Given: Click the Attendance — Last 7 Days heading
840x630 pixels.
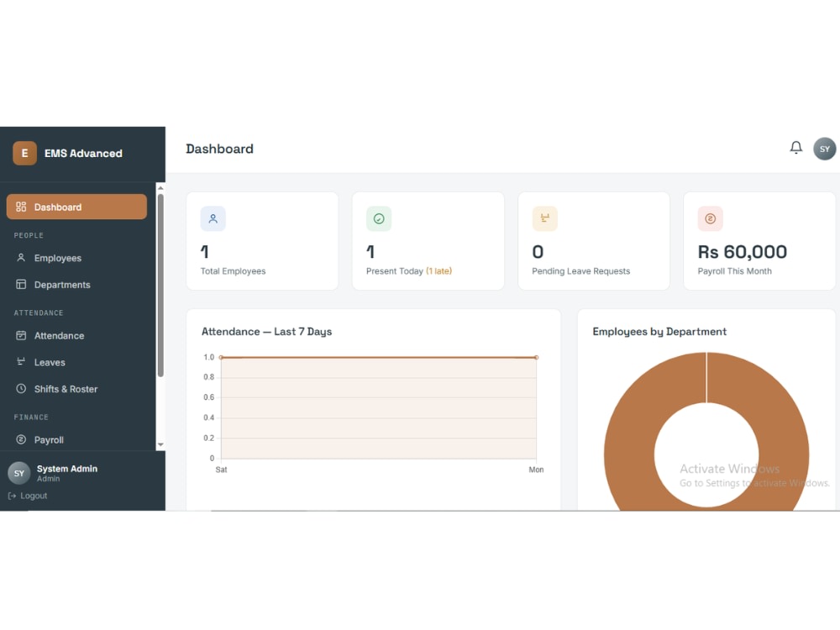Looking at the screenshot, I should pyautogui.click(x=266, y=332).
